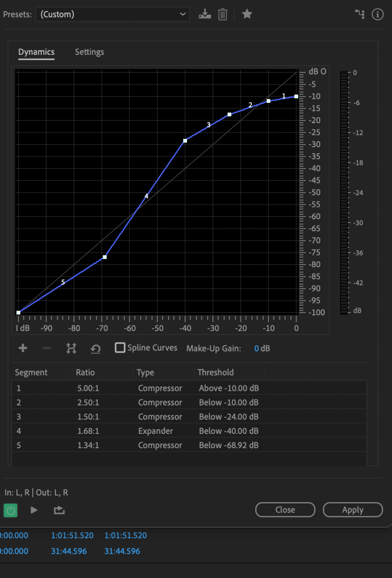Enable the Spline Curves checkbox

[120, 348]
